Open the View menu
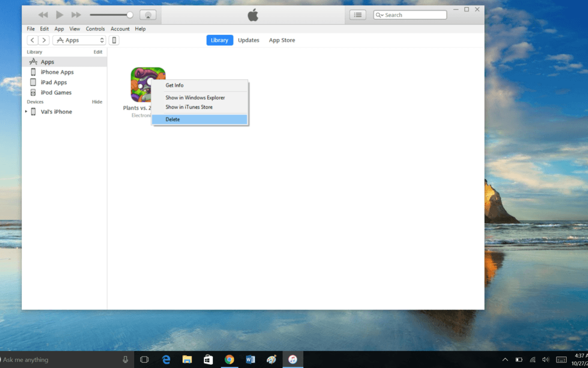The image size is (588, 368). tap(75, 29)
